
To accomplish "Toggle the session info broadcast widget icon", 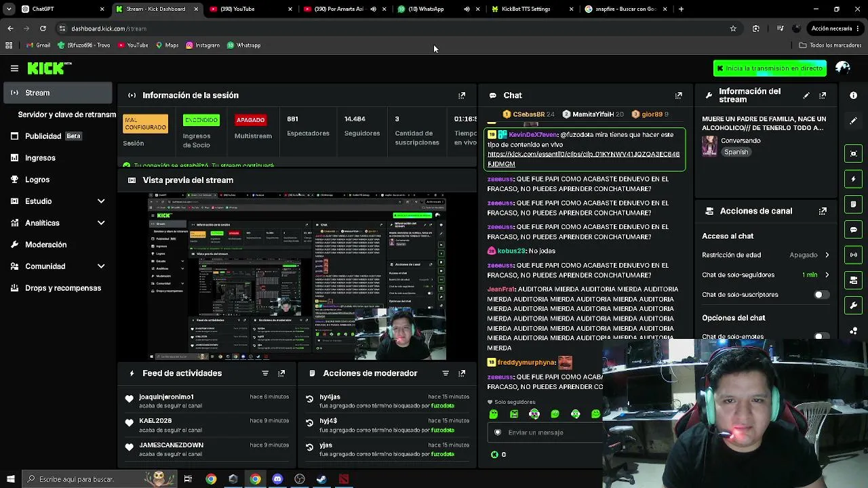I will coord(854,255).
